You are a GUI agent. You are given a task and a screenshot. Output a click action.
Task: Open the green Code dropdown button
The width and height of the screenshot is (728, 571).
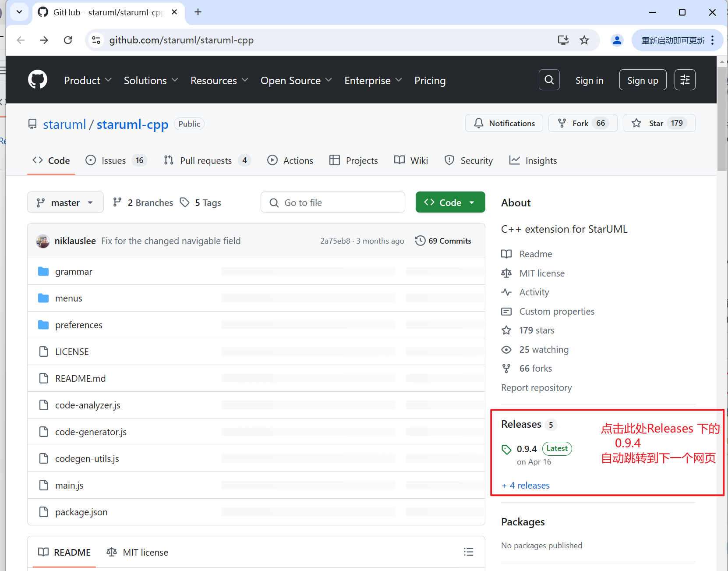tap(450, 202)
